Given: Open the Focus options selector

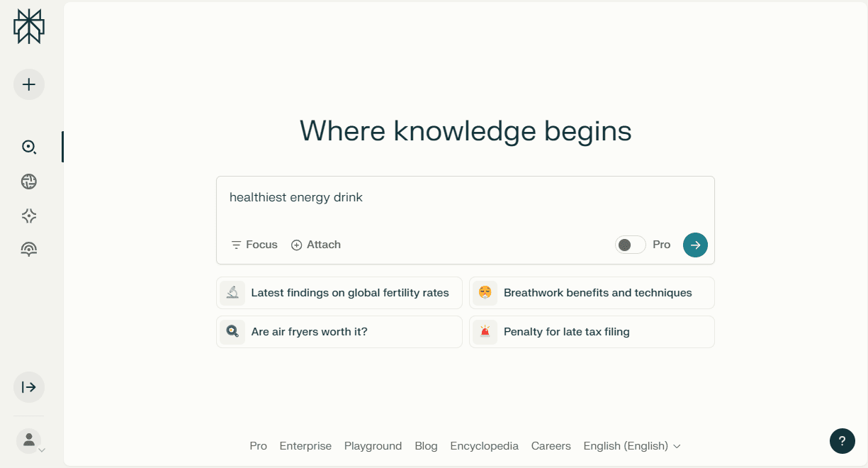Looking at the screenshot, I should pos(254,245).
